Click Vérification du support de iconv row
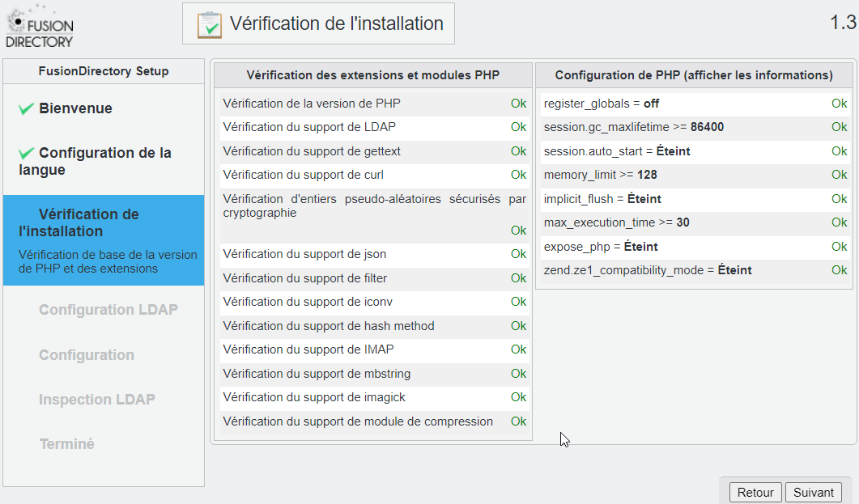The image size is (859, 504). (374, 302)
